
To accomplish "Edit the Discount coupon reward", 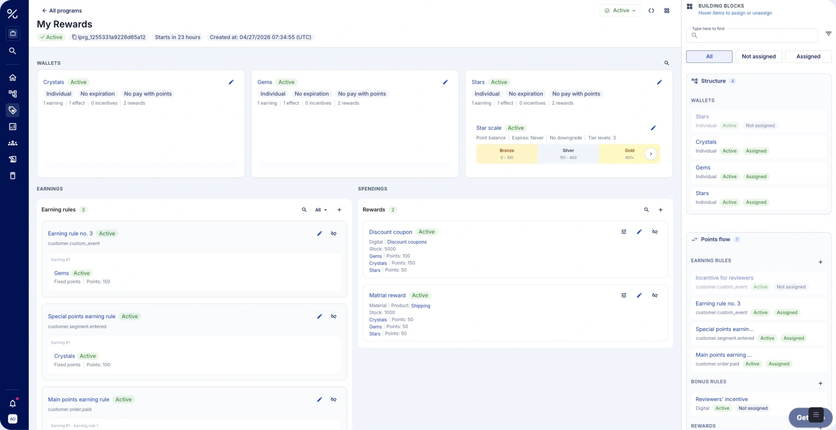I will click(x=639, y=232).
